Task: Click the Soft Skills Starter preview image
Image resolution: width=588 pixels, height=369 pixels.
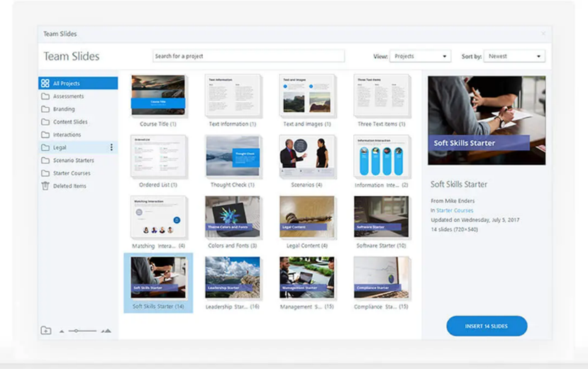Action: point(487,121)
